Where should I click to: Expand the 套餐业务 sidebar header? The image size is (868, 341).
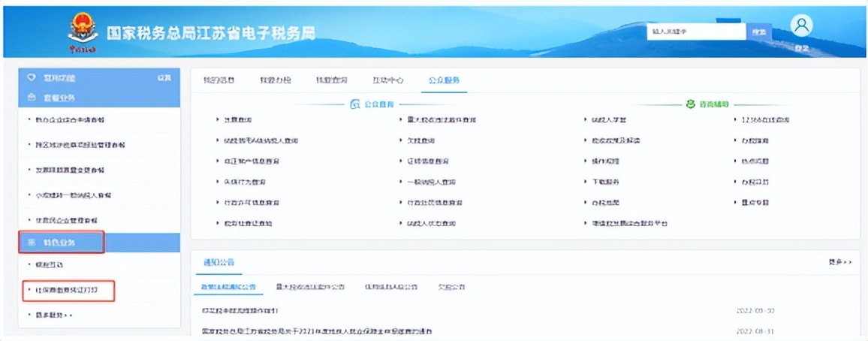[x=99, y=98]
